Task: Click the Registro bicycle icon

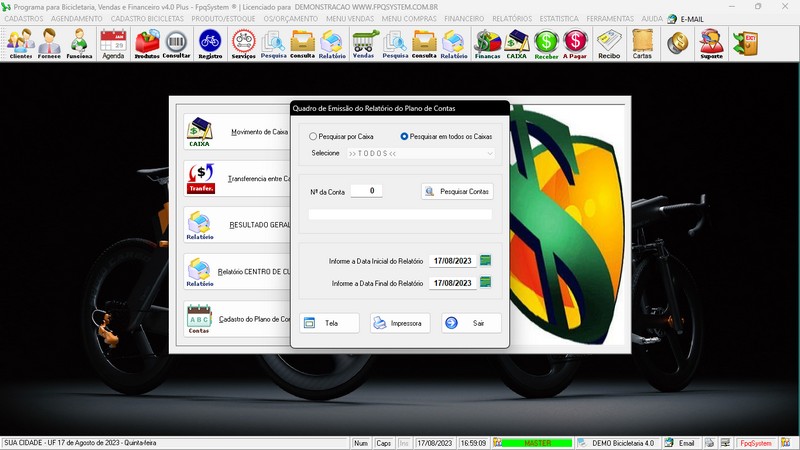Action: (x=210, y=43)
